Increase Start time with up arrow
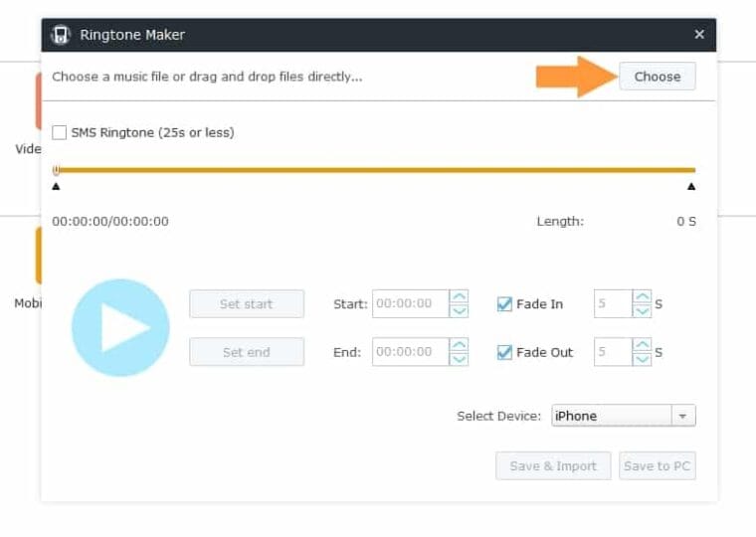756x537 pixels. 459,296
